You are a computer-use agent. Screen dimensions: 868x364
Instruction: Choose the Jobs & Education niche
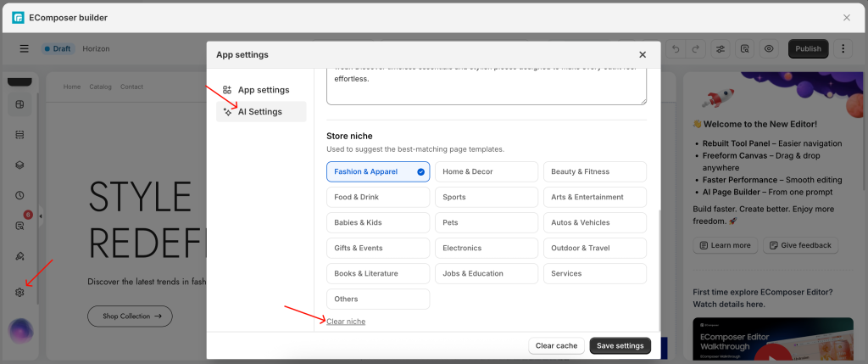point(487,274)
